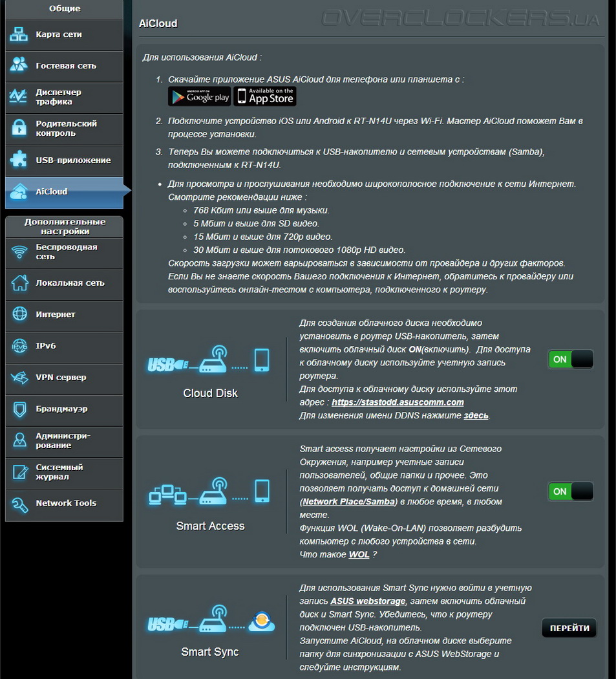Viewport: 616px width, 679px height.
Task: Select the traffic manager icon
Action: (19, 98)
